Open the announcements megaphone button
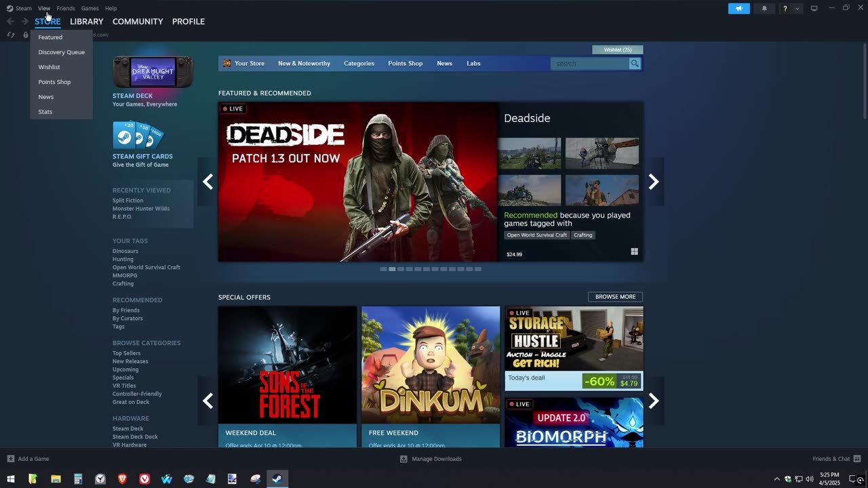868x488 pixels. click(x=739, y=8)
